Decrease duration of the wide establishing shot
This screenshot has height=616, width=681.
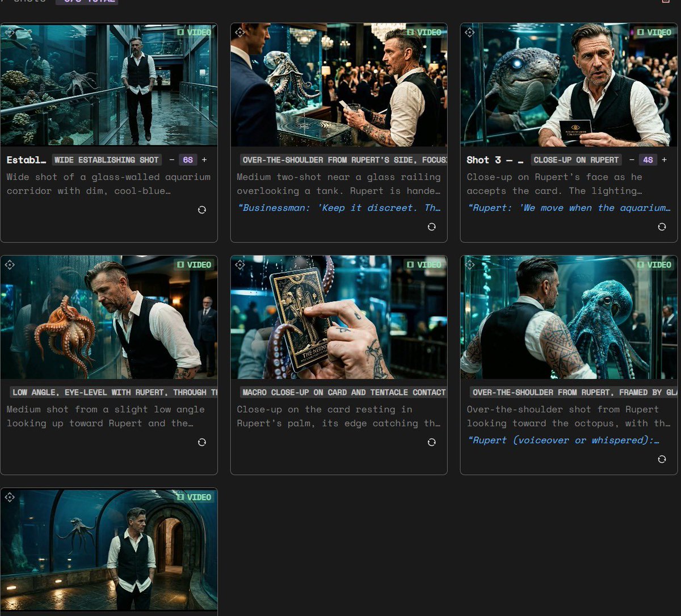pyautogui.click(x=171, y=160)
